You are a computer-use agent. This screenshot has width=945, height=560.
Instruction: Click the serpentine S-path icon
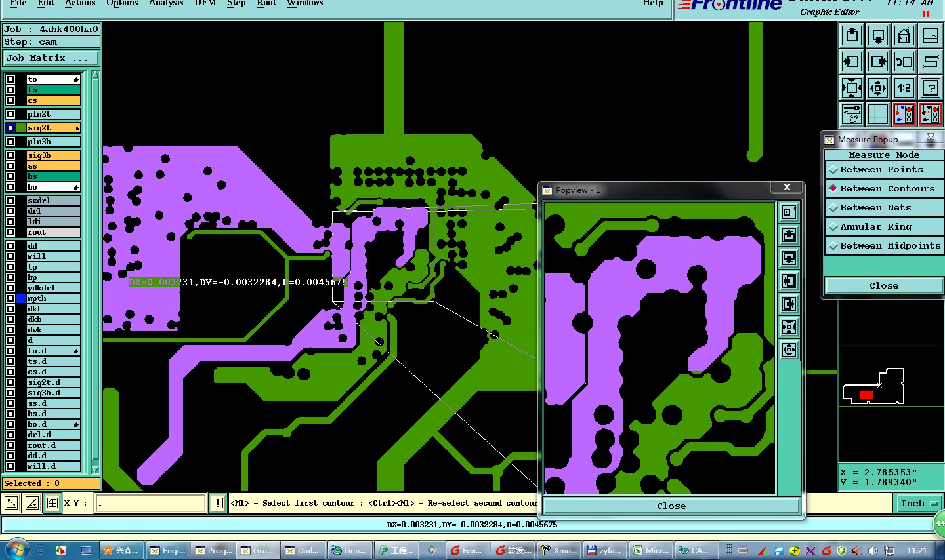coord(931,62)
